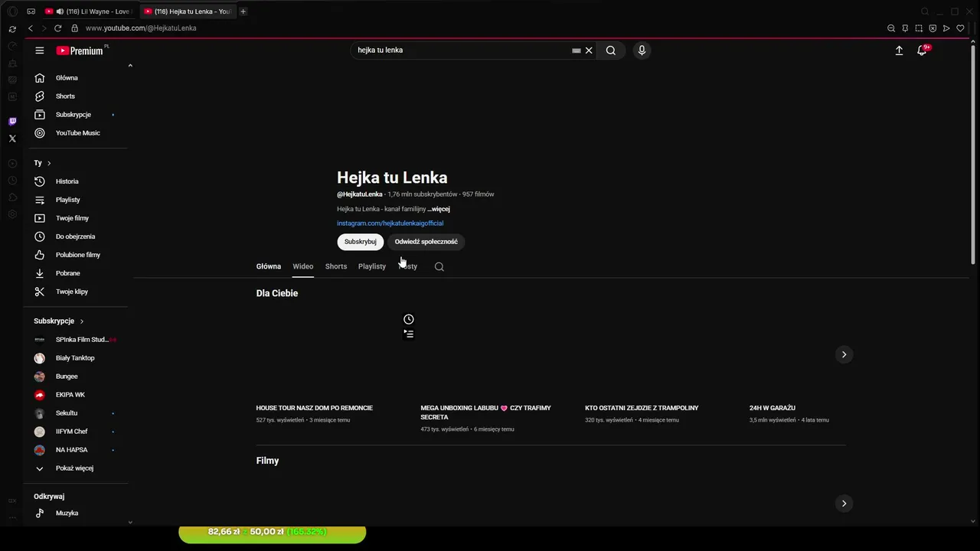Screen dimensions: 980x551
Task: Open YouTube Music from the sidebar
Action: click(77, 133)
